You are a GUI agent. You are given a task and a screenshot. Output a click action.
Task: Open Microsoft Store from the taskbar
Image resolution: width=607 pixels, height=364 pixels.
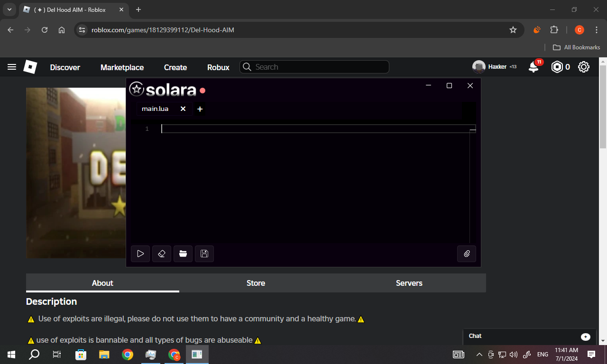click(x=81, y=355)
